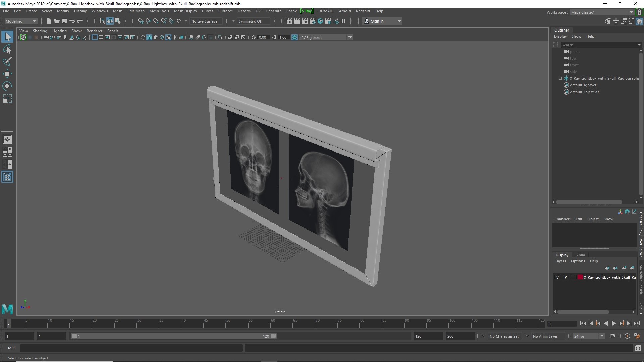
Task: Toggle the Outliner panel sidebar button
Action: (7, 177)
